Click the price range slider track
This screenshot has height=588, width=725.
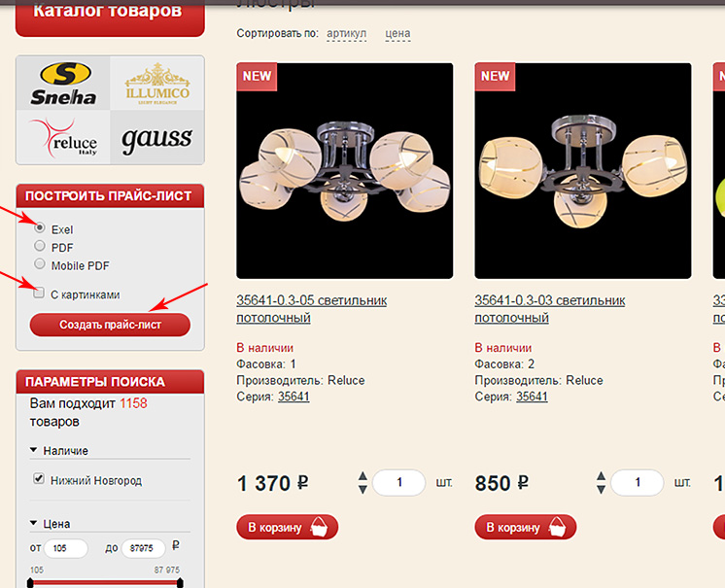click(105, 582)
